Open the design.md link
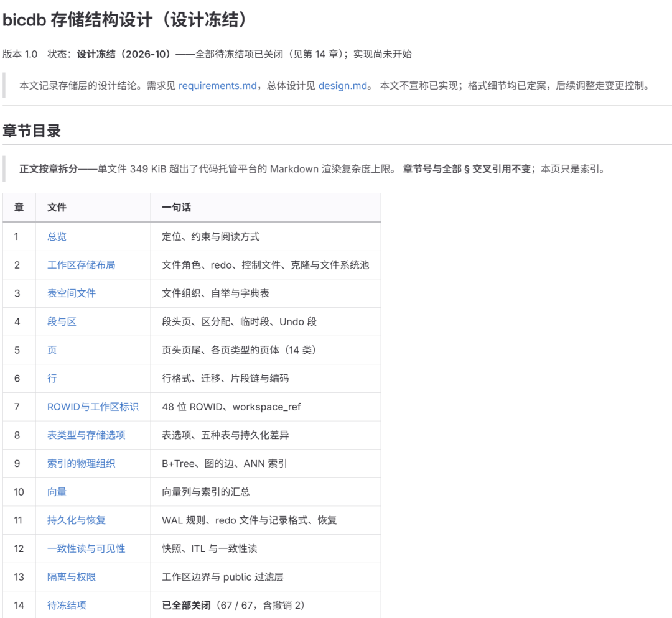 (x=342, y=86)
